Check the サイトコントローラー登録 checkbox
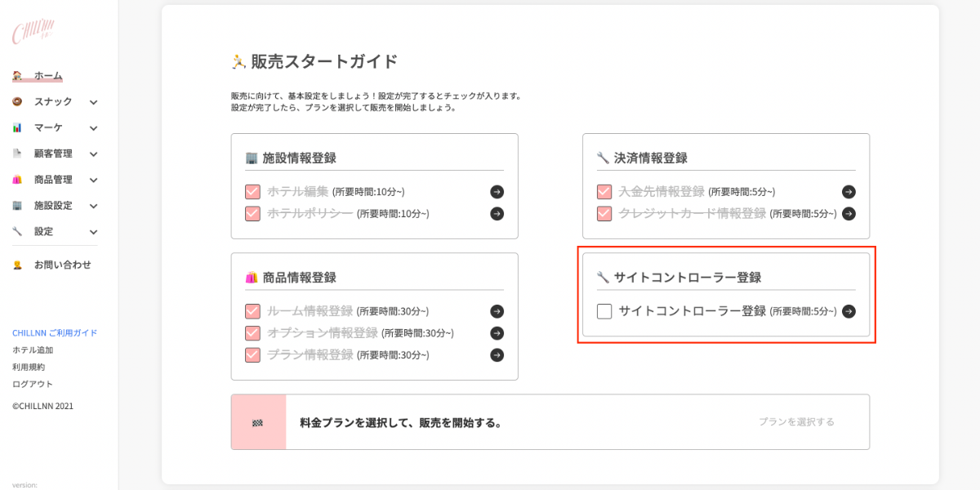The image size is (980, 490). coord(604,311)
